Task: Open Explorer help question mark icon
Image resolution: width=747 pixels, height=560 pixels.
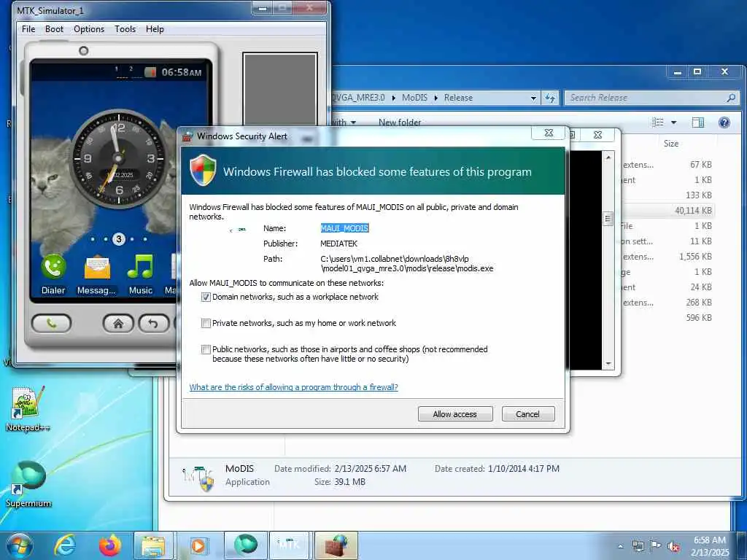Action: [724, 122]
